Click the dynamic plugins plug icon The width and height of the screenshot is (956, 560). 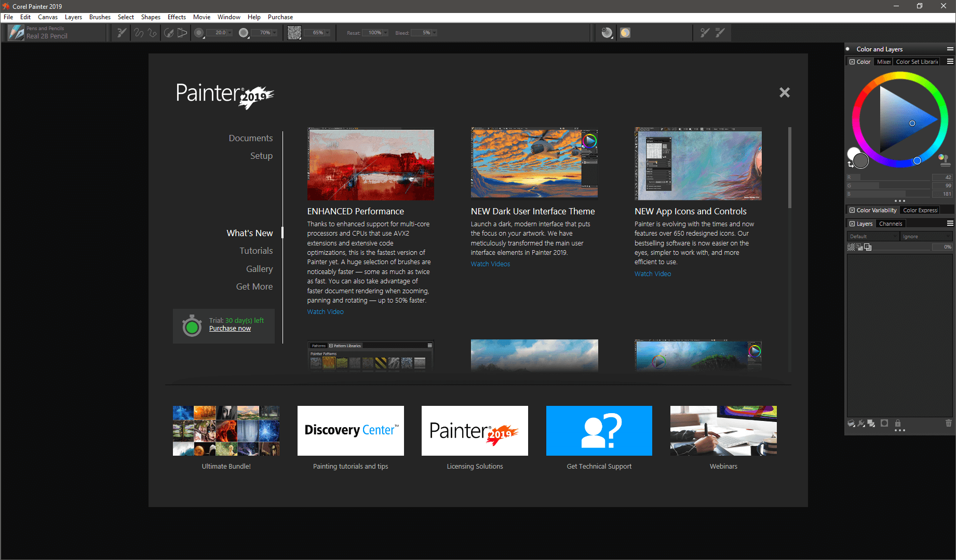click(861, 424)
